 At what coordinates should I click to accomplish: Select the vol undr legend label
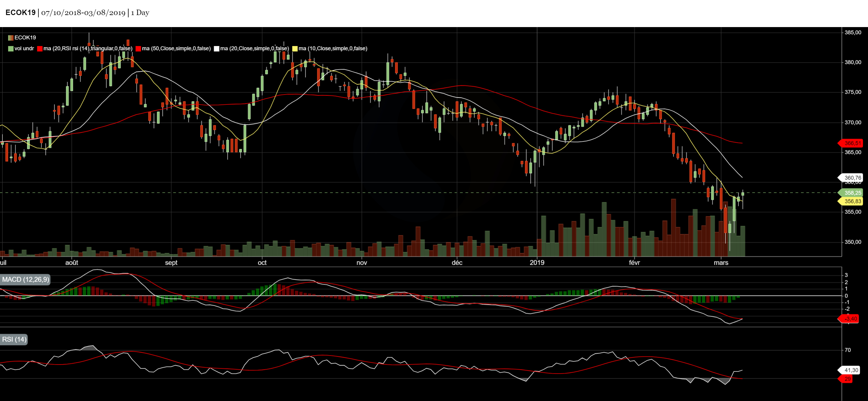pyautogui.click(x=24, y=48)
